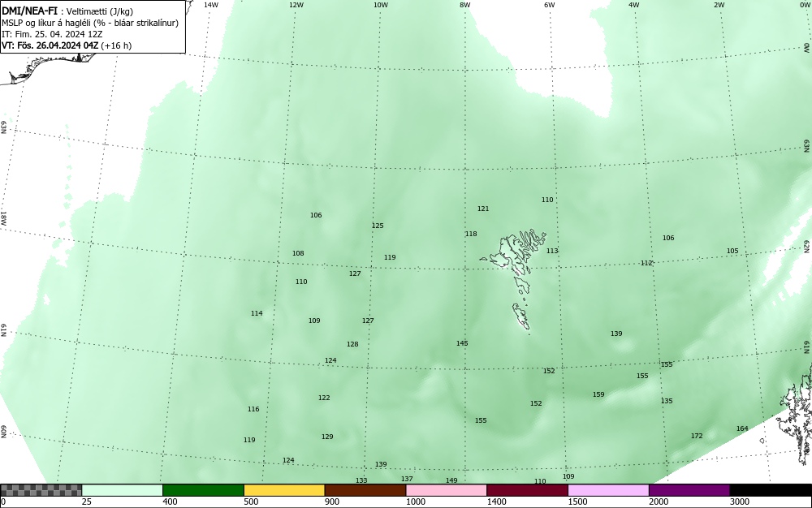Click the map value 137

[407, 479]
